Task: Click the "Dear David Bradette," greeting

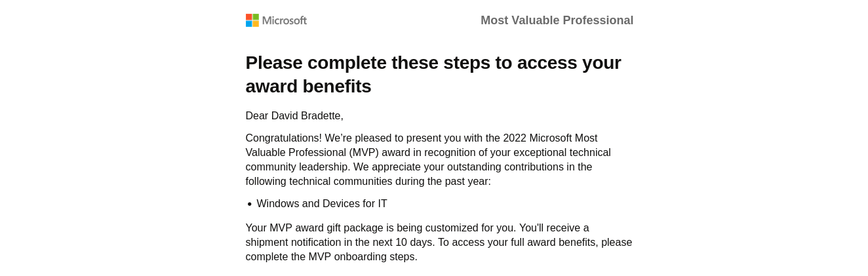Action: tap(294, 116)
